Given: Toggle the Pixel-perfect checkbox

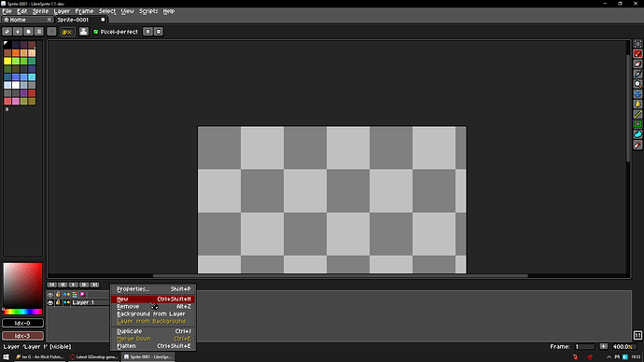Looking at the screenshot, I should point(96,32).
